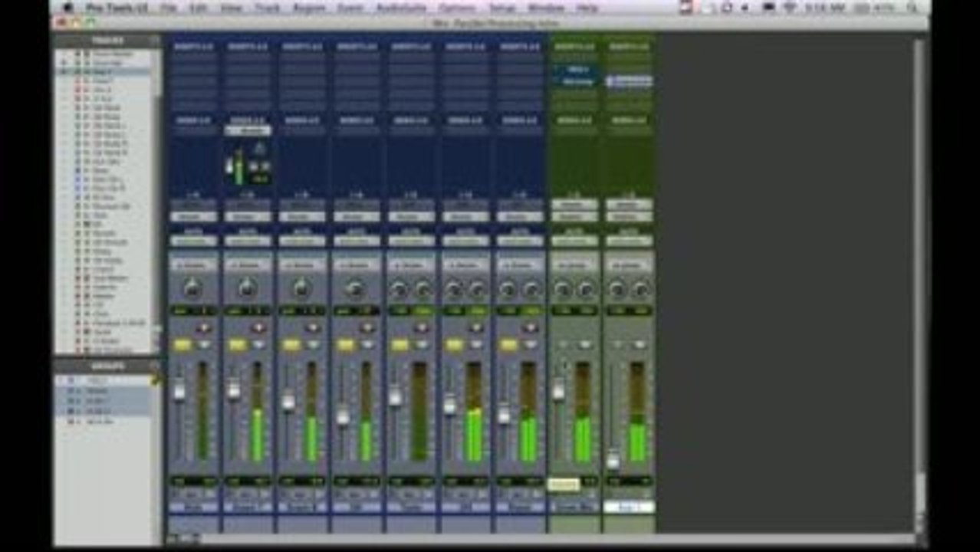Image resolution: width=980 pixels, height=552 pixels.
Task: Open the Options menu
Action: click(457, 8)
